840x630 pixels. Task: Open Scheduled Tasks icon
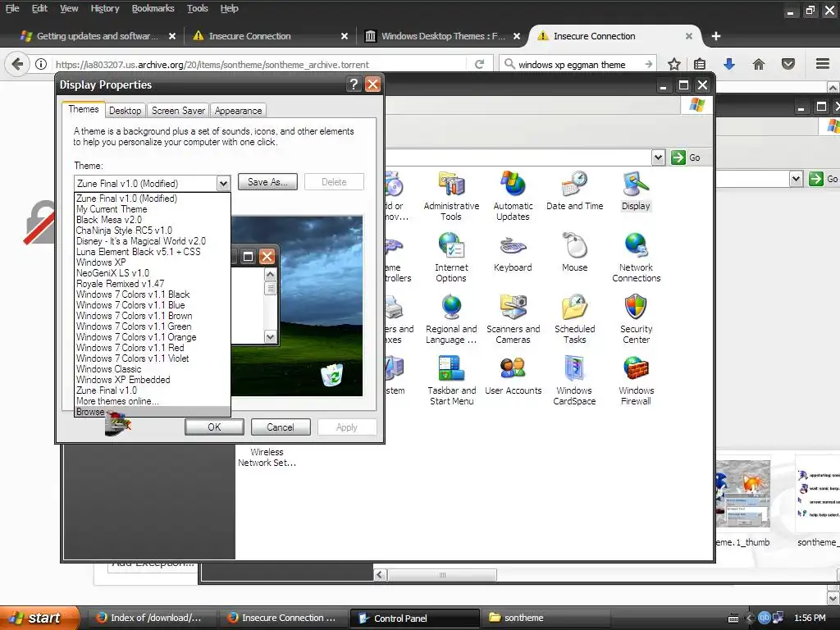pyautogui.click(x=574, y=319)
